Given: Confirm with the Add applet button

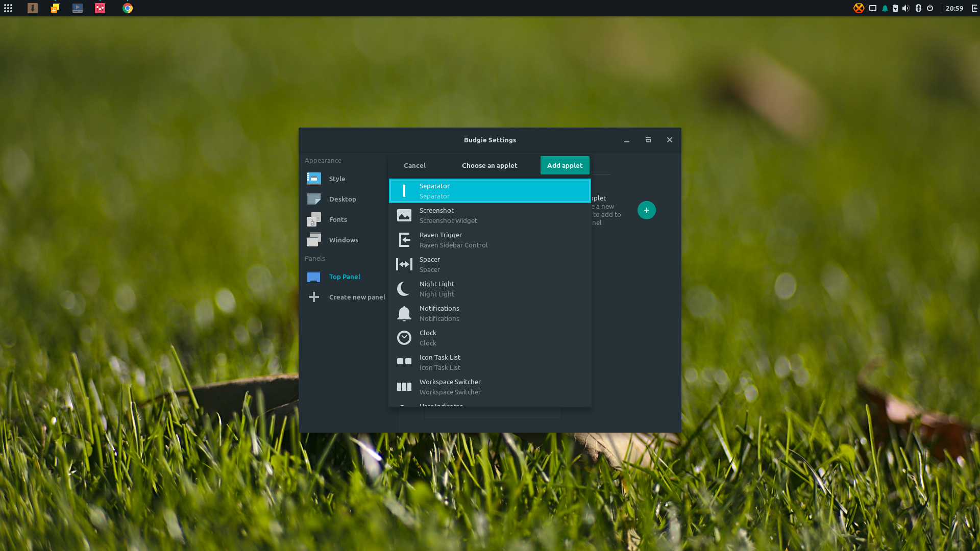Looking at the screenshot, I should [x=565, y=165].
